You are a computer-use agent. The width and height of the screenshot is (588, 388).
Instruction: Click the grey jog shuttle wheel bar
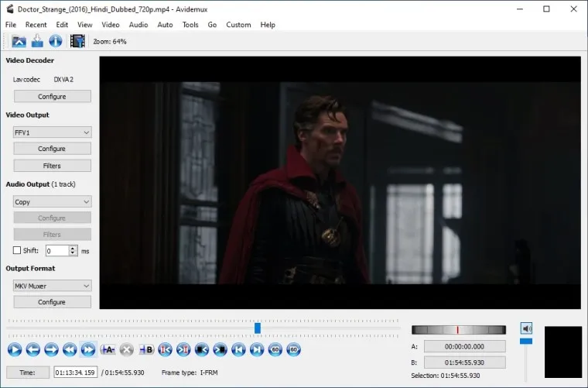459,330
